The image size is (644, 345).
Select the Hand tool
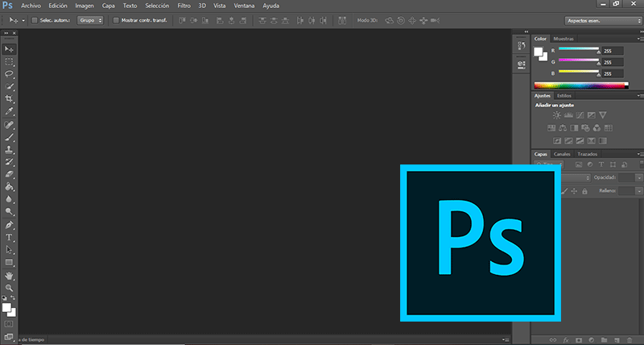(x=9, y=276)
